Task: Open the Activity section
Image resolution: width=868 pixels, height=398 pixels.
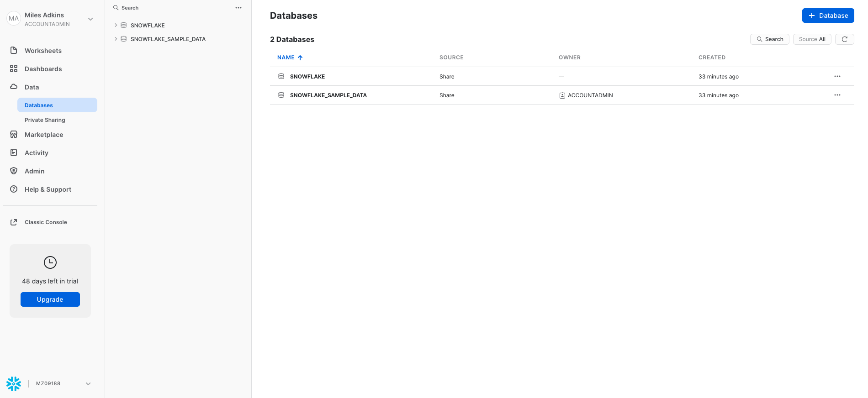Action: (37, 153)
